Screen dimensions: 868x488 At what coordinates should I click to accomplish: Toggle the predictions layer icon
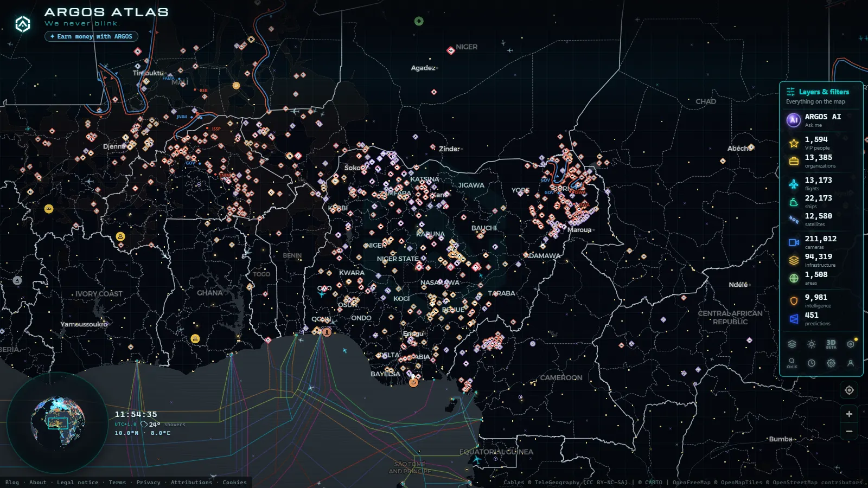click(x=794, y=319)
